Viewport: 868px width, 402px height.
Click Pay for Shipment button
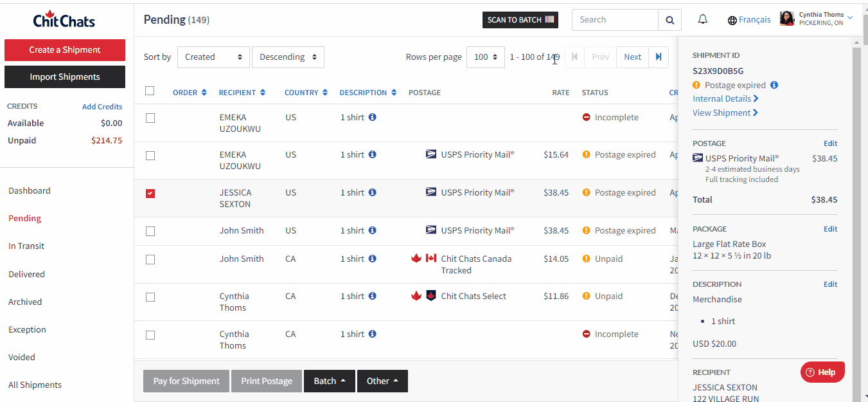186,381
